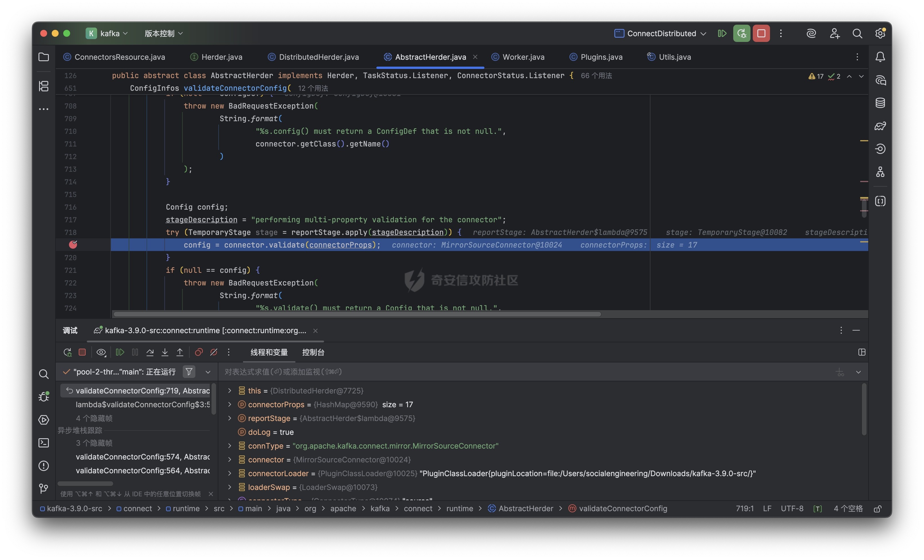Click the AbstractHerder breadcrumb in status bar
924x560 pixels.
tap(521, 508)
